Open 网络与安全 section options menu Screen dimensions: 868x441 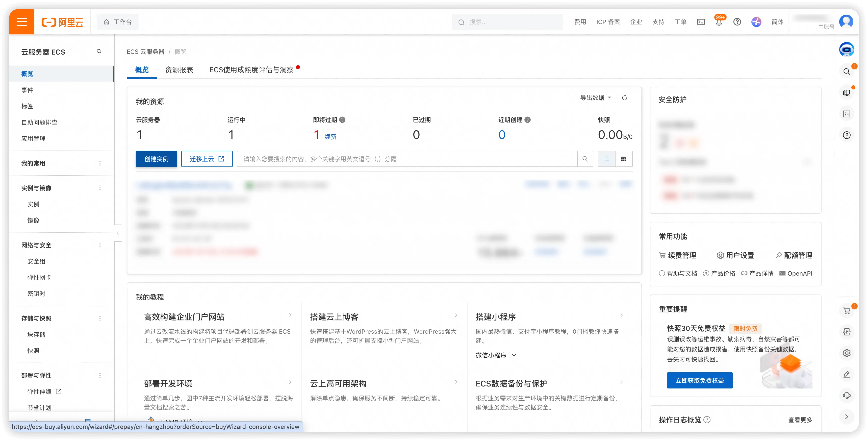(100, 245)
